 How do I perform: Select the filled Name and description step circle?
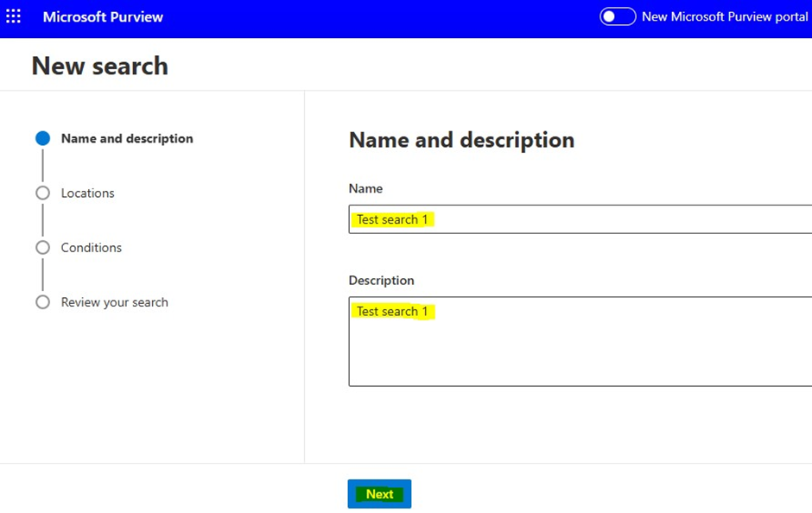pos(42,138)
